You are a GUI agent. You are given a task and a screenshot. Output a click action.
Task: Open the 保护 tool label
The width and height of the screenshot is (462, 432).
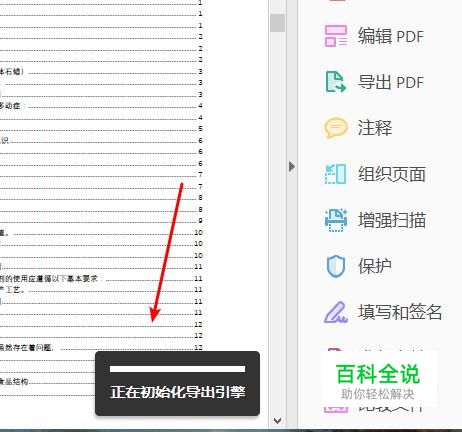375,266
